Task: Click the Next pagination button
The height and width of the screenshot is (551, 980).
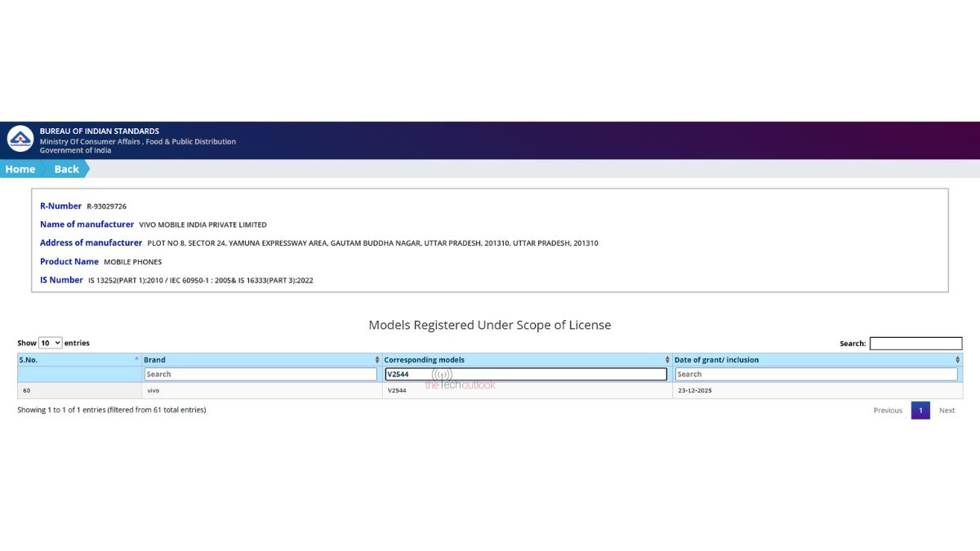Action: 947,411
